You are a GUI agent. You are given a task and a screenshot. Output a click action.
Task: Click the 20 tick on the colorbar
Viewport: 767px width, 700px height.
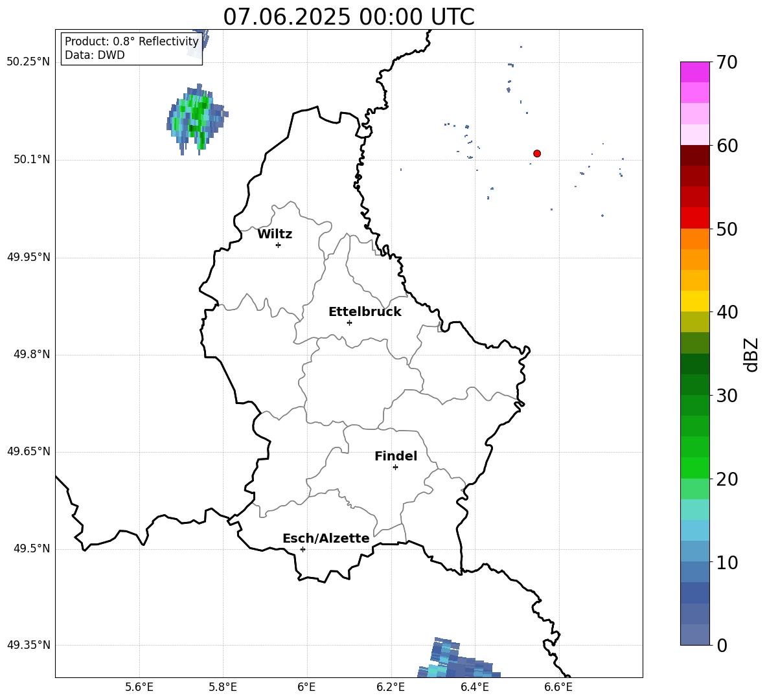[x=727, y=479]
